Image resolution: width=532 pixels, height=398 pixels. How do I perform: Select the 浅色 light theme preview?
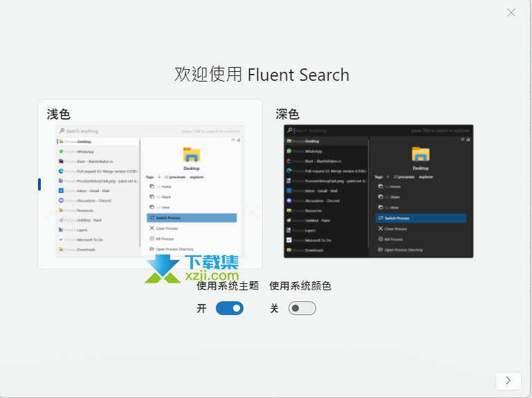point(149,184)
